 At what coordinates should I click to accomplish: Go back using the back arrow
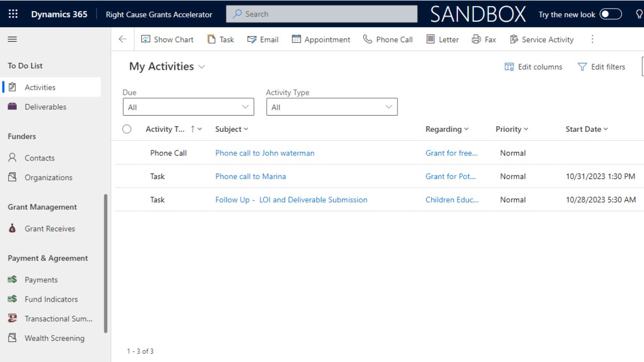[x=122, y=39]
